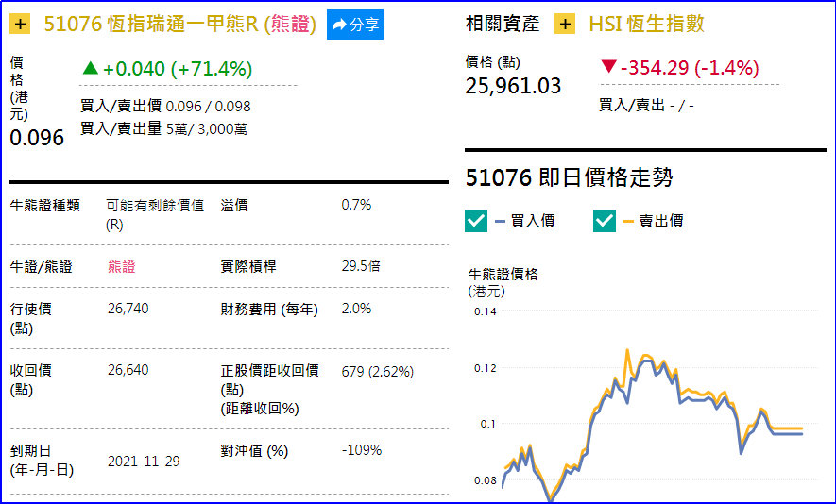Uncheck the 賣出價 line checkbox
836x504 pixels.
click(x=604, y=221)
